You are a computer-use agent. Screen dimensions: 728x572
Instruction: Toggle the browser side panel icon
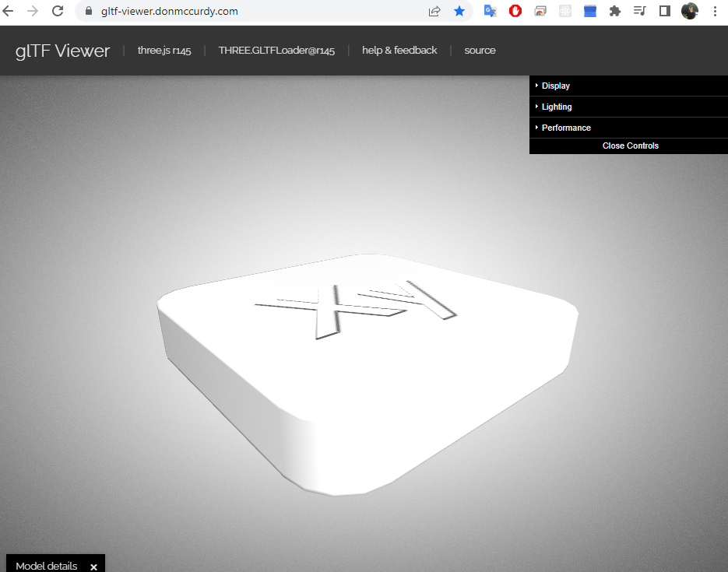664,12
